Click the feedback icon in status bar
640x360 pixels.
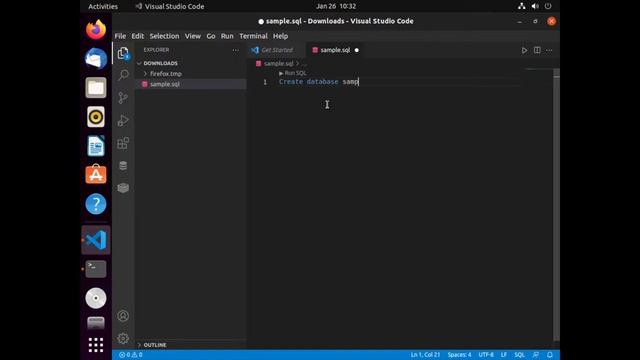tap(536, 355)
